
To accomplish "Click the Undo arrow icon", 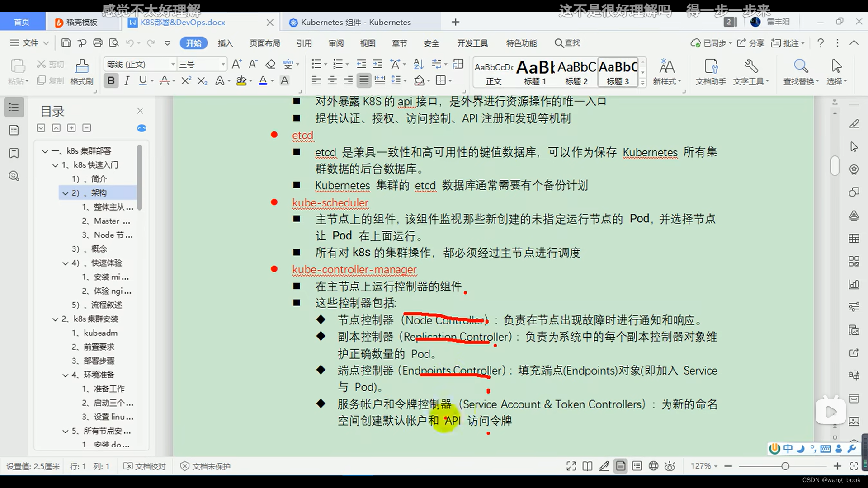I will tap(130, 43).
